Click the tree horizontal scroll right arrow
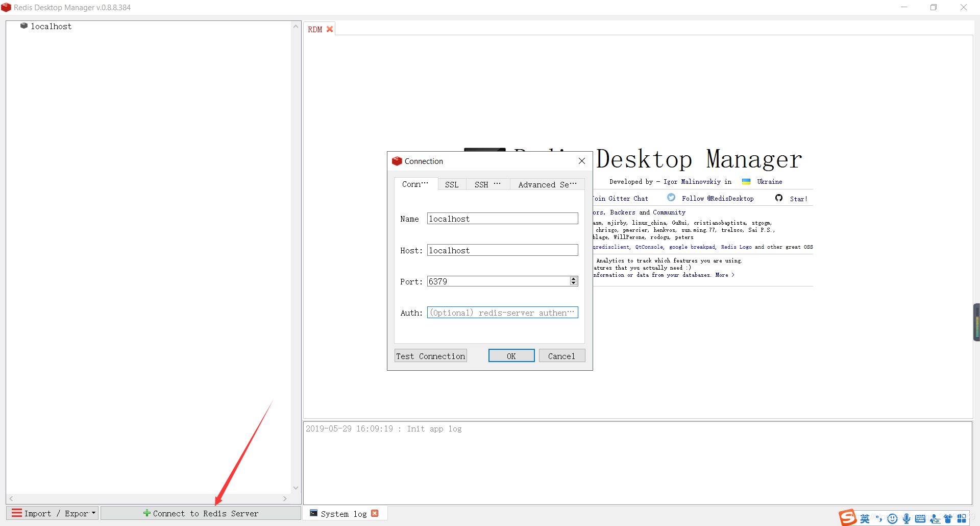This screenshot has width=980, height=526. click(285, 498)
